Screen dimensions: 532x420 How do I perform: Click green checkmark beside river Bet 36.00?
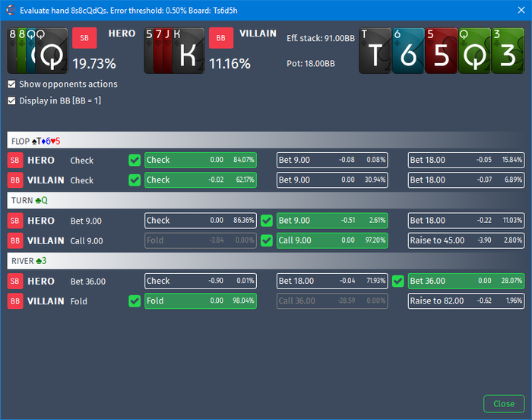398,281
